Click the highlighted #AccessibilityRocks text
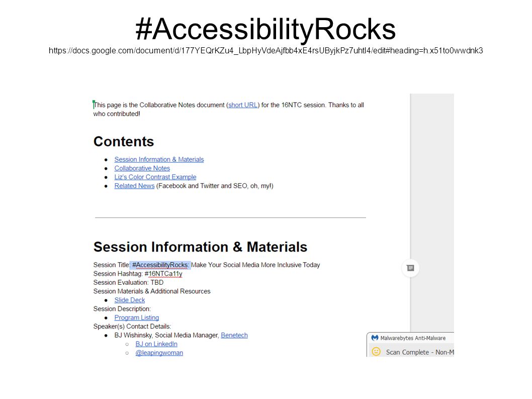532x399 pixels. (160, 265)
